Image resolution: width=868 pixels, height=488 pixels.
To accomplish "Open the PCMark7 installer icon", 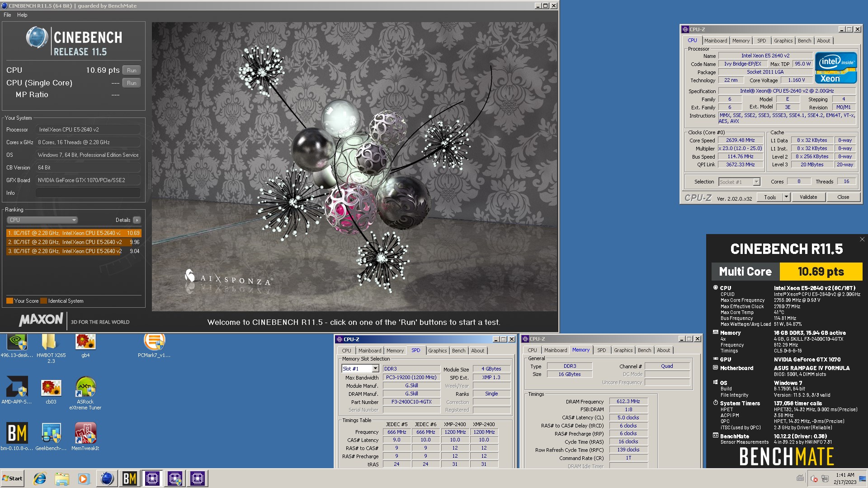I will [154, 346].
